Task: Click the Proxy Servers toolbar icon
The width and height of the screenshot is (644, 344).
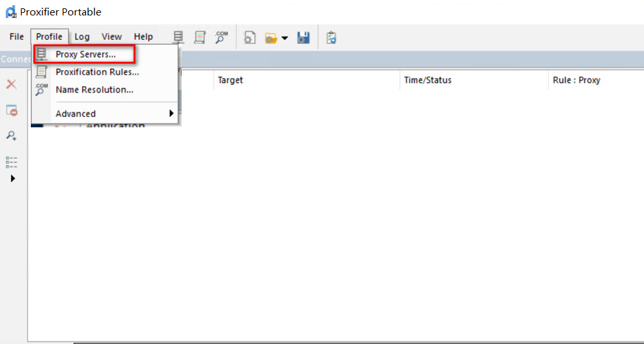Action: click(x=178, y=37)
